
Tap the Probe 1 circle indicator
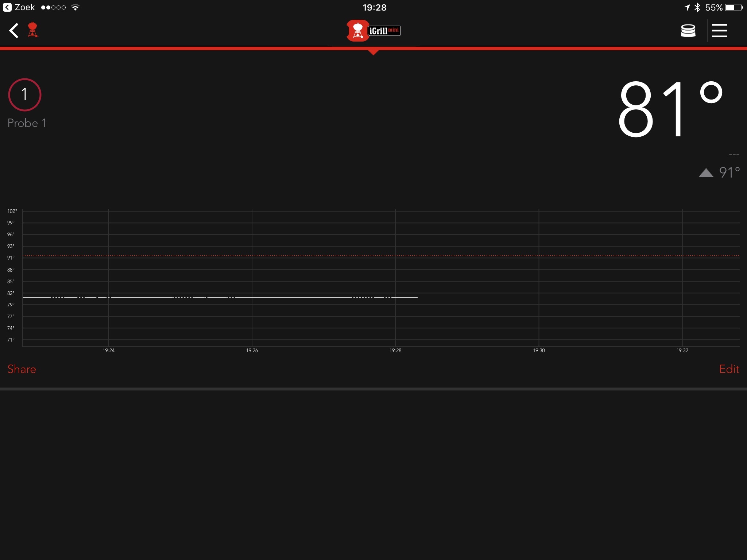(x=25, y=95)
